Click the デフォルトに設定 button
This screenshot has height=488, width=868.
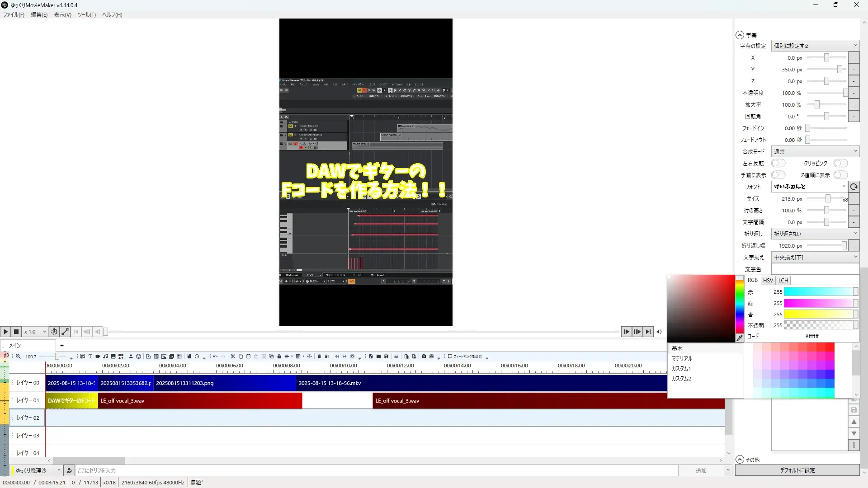pyautogui.click(x=797, y=470)
